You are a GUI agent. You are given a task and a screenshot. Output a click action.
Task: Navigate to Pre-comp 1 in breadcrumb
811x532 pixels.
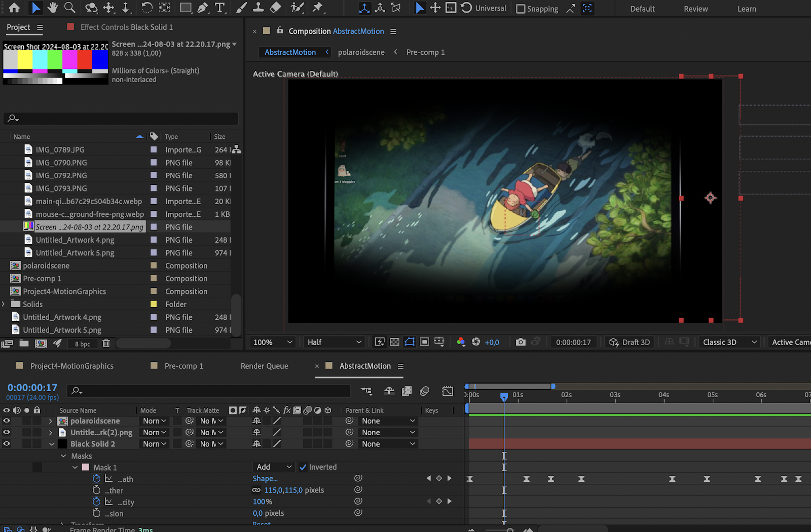coord(425,52)
